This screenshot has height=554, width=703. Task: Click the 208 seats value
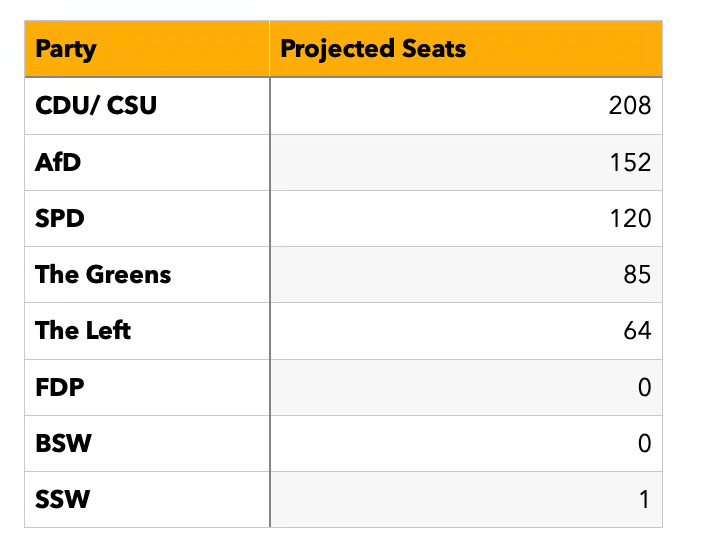pyautogui.click(x=629, y=106)
